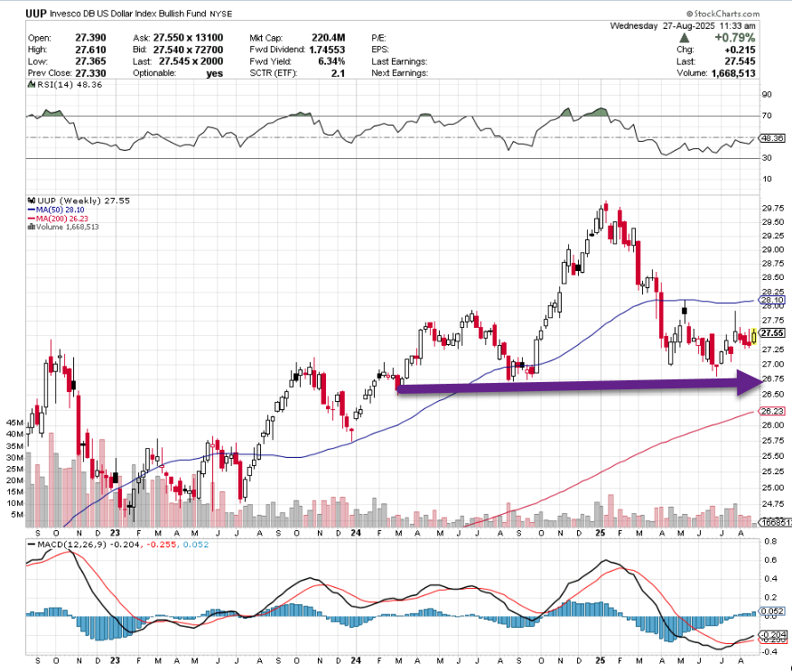Click the RSI(14) legend line icon
Viewport: 792px width, 672px height.
(32, 85)
